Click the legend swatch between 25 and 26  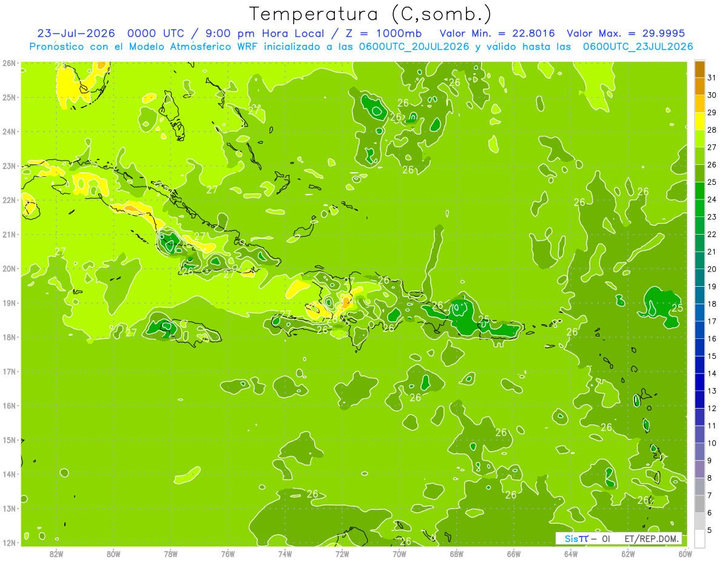(699, 173)
